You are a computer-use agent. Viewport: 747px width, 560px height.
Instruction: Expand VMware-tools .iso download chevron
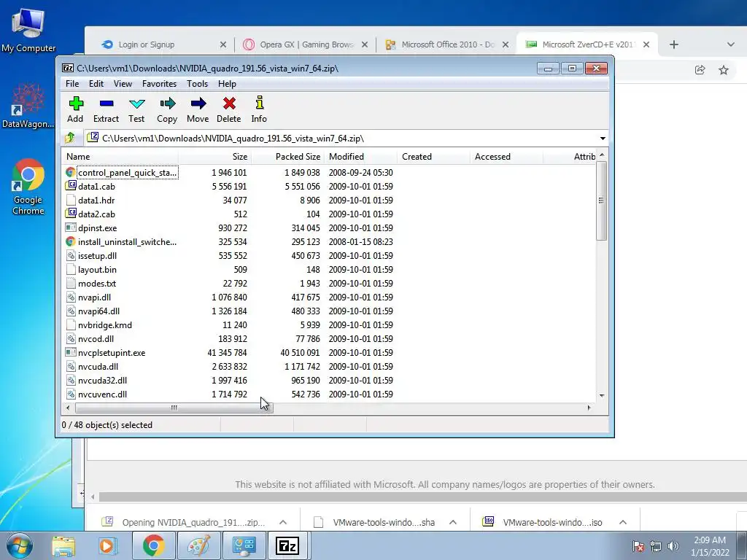623,522
